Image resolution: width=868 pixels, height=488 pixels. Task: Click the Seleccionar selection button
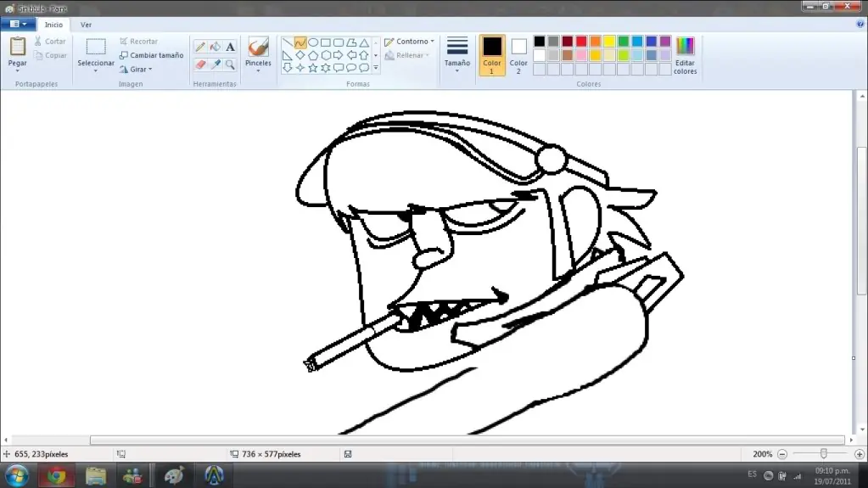(95, 52)
